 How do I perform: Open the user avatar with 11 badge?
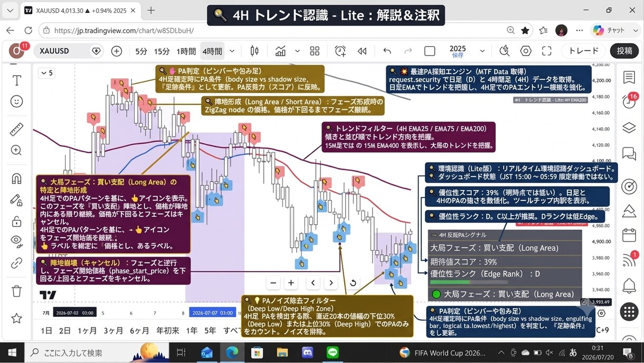[18, 51]
